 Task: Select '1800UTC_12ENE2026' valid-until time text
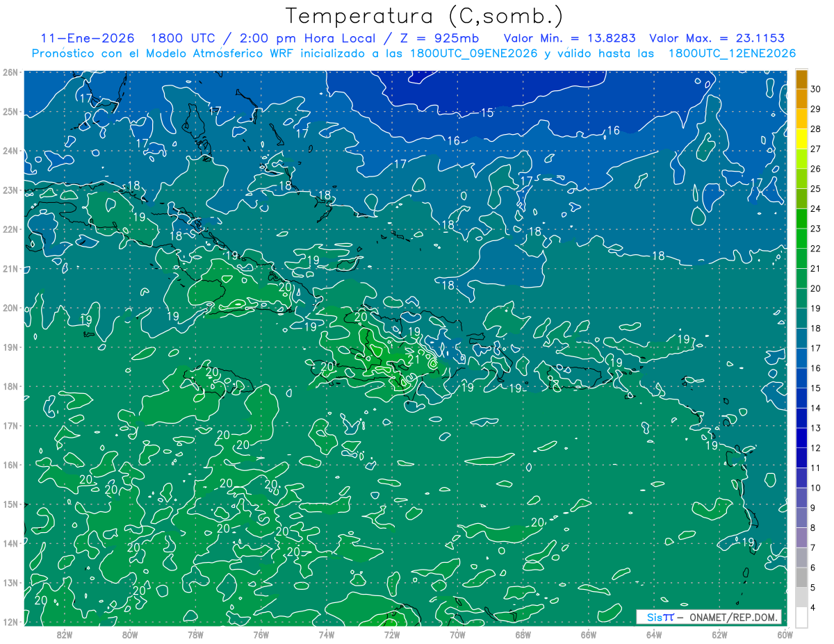click(732, 53)
